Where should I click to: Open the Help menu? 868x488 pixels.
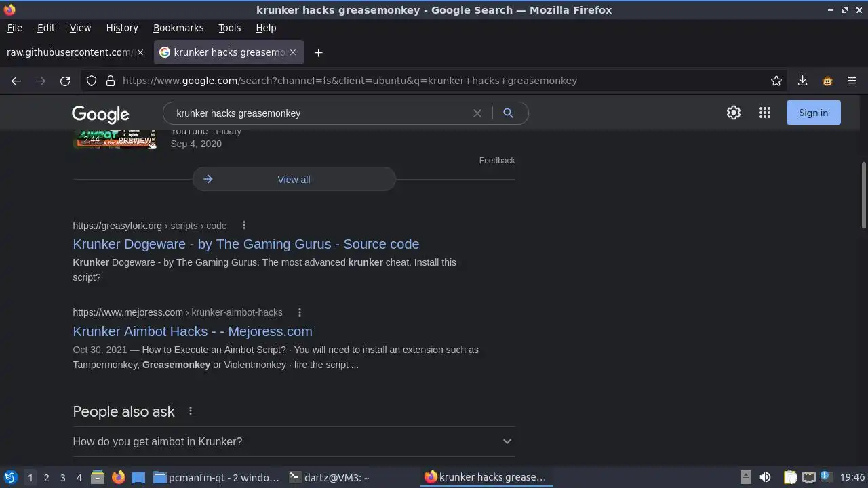266,28
